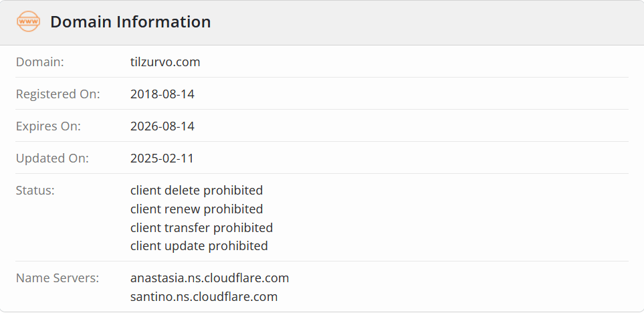Click anastasia.ns.cloudflare.com name server
Screen dimensions: 644x317
click(209, 278)
